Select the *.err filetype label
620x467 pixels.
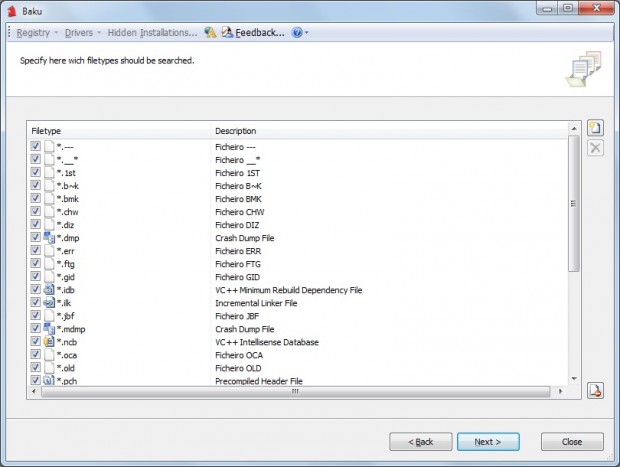pos(65,251)
